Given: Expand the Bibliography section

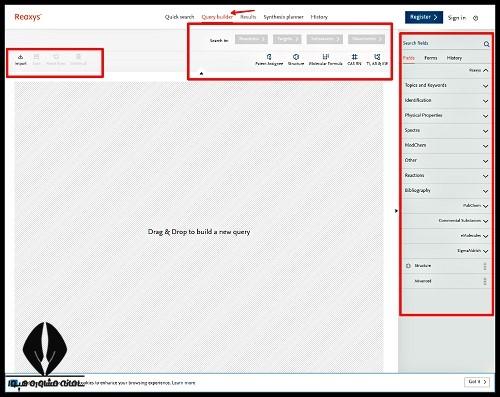Looking at the screenshot, I should (446, 191).
